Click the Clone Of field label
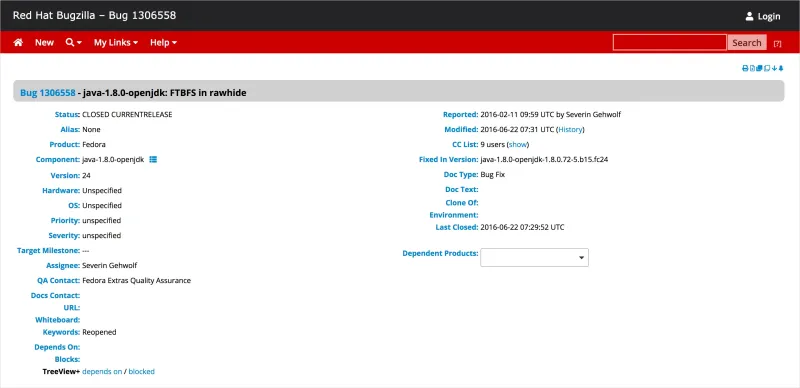Image resolution: width=800 pixels, height=388 pixels. point(462,203)
